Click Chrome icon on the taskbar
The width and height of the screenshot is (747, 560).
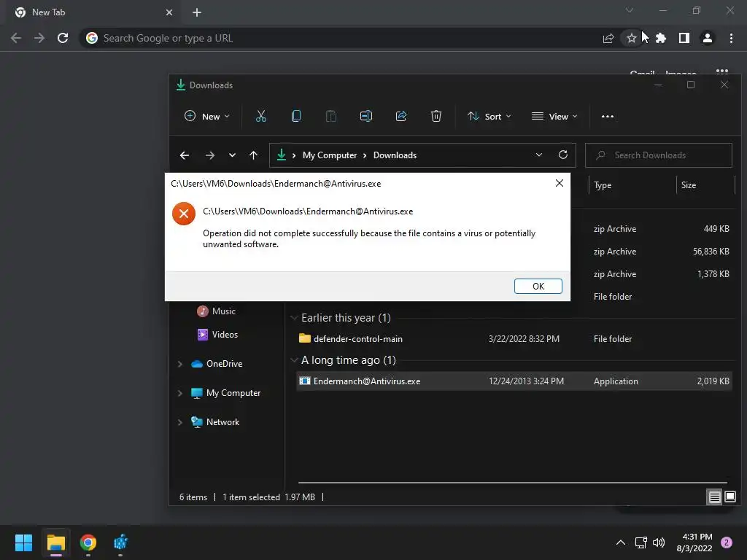[x=88, y=542]
